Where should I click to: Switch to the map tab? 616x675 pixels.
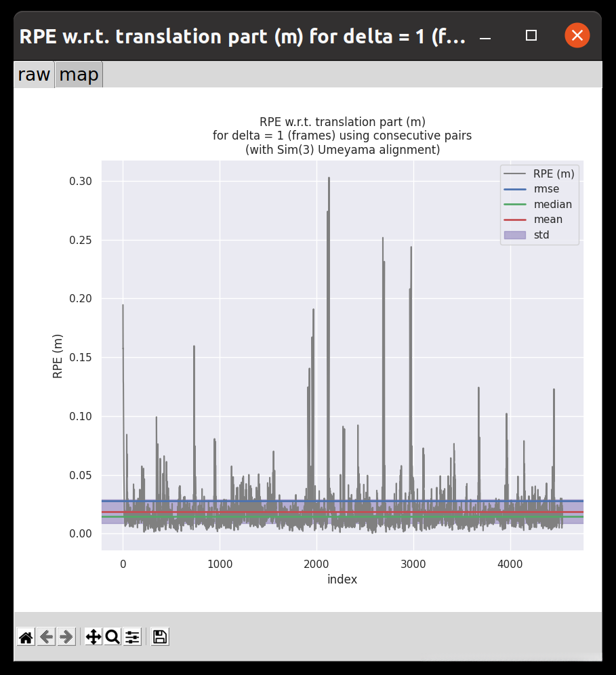coord(79,75)
